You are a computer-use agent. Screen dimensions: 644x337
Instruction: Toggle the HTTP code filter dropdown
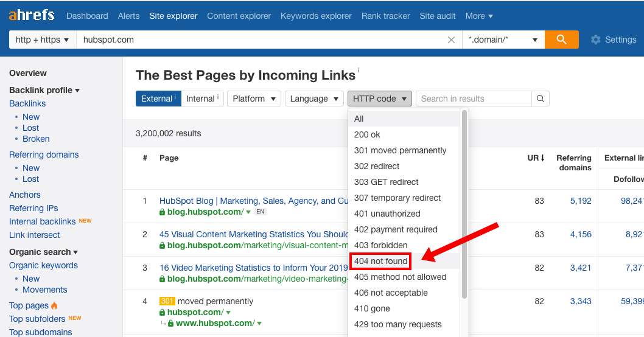pyautogui.click(x=379, y=99)
